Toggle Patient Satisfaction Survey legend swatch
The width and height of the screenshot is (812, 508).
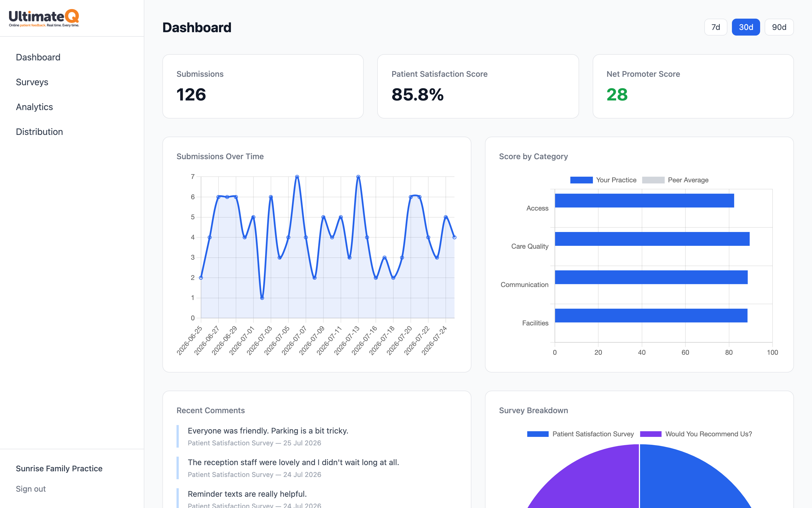(x=538, y=434)
